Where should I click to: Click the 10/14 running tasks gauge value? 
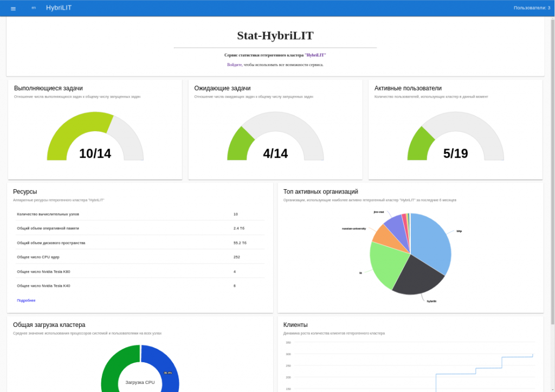click(95, 153)
